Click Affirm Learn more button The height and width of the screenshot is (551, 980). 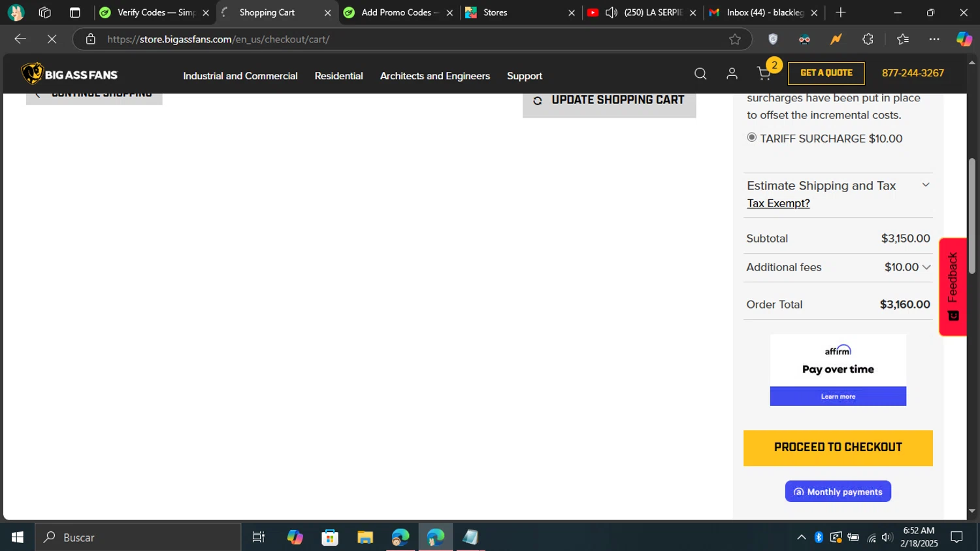838,396
